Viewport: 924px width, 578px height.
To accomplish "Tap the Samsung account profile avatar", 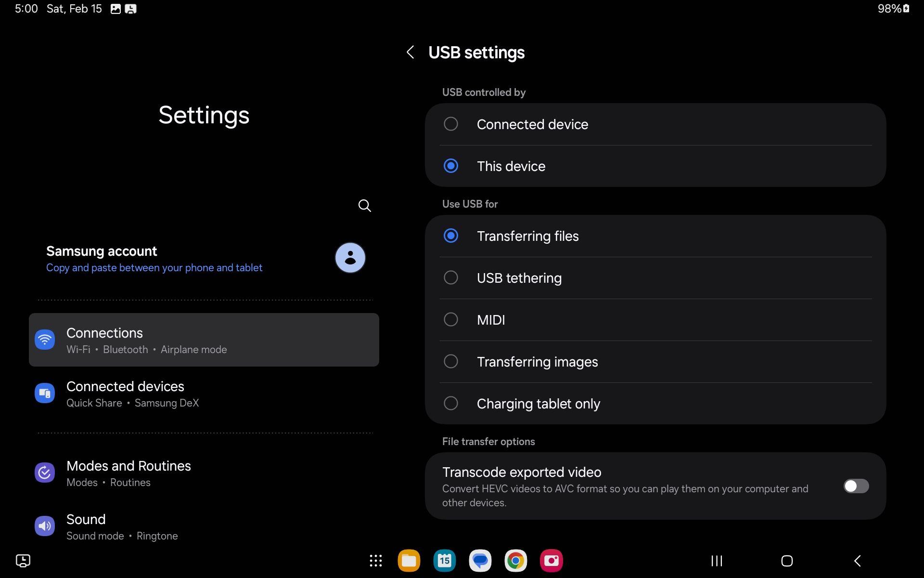I will (350, 258).
